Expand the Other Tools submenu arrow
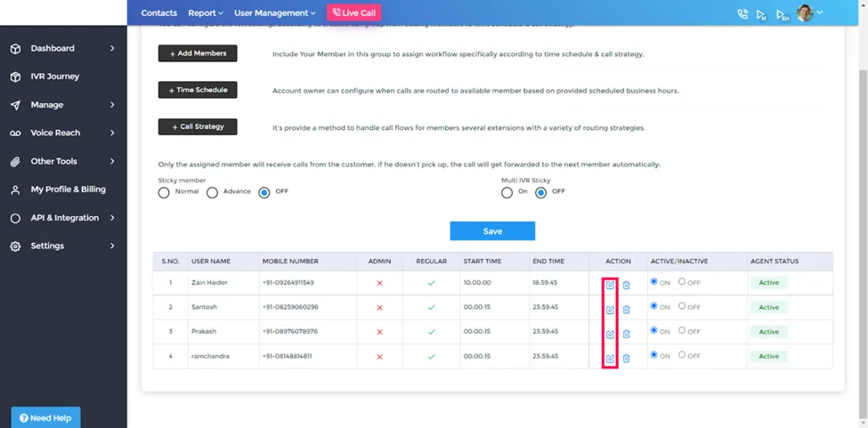This screenshot has height=428, width=868. 112,161
